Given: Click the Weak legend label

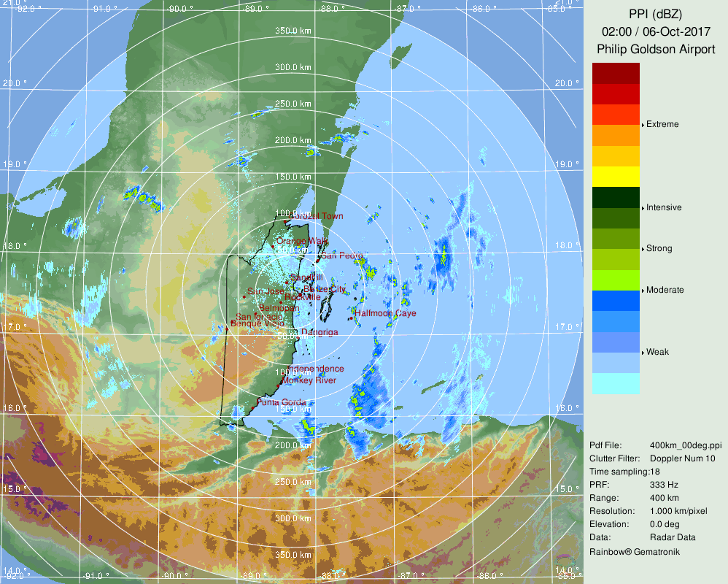Looking at the screenshot, I should pos(657,352).
